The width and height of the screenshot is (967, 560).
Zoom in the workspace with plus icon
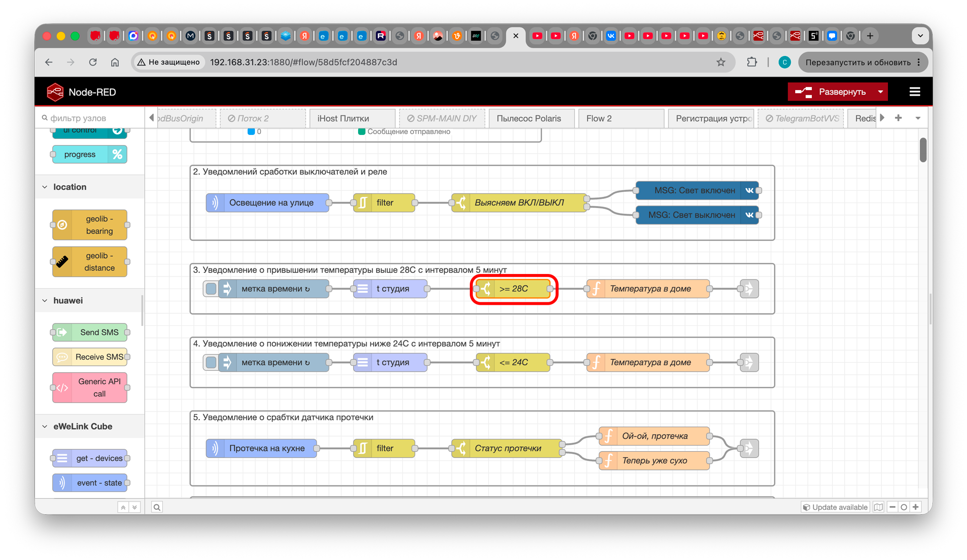pos(916,507)
